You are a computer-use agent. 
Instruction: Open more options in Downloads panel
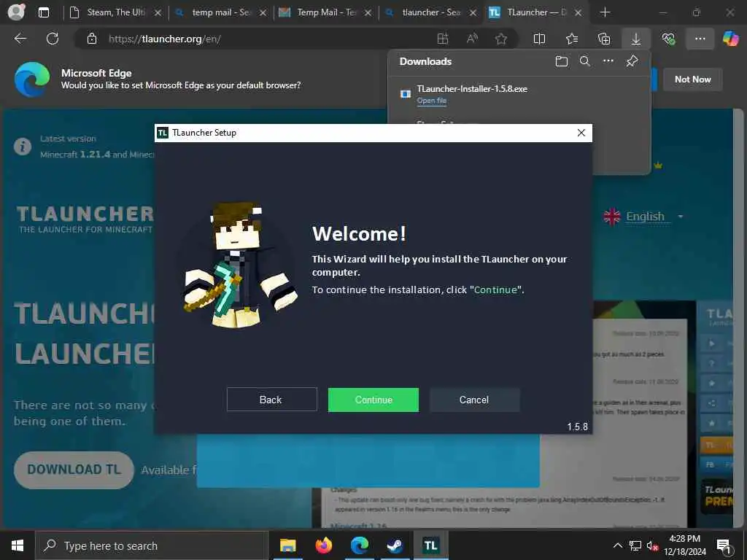(608, 61)
